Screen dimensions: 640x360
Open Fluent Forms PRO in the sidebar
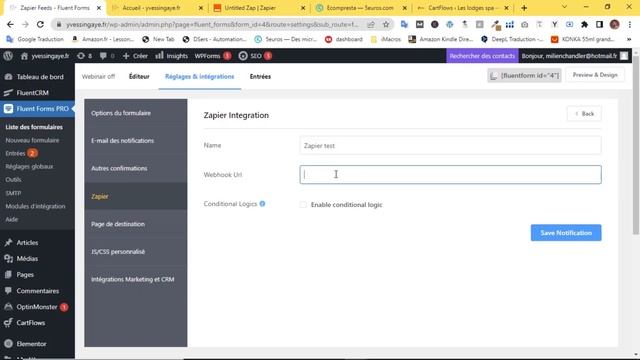[x=37, y=109]
